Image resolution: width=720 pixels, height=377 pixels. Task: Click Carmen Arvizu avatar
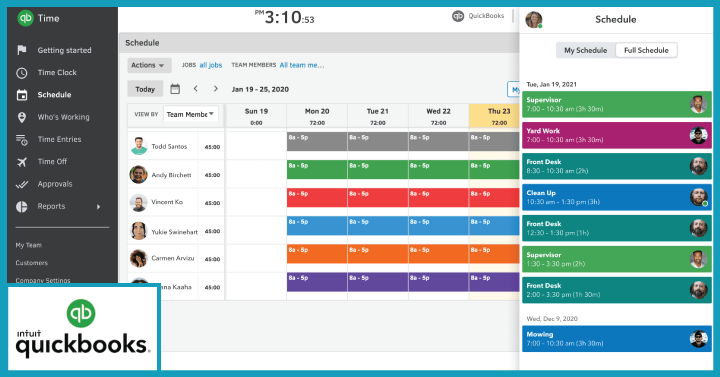pyautogui.click(x=138, y=259)
